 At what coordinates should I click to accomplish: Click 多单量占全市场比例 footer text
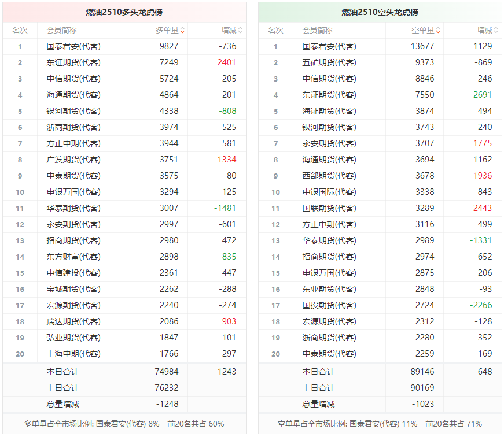click(x=124, y=424)
